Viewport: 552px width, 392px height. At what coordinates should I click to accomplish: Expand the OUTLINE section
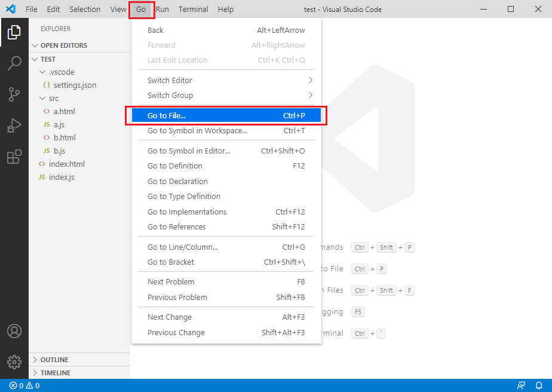click(35, 360)
